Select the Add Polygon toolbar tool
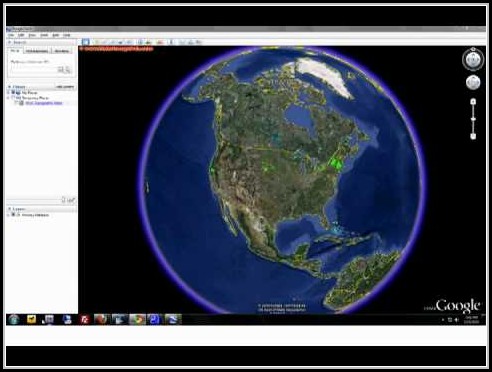The image size is (492, 372). 105,42
